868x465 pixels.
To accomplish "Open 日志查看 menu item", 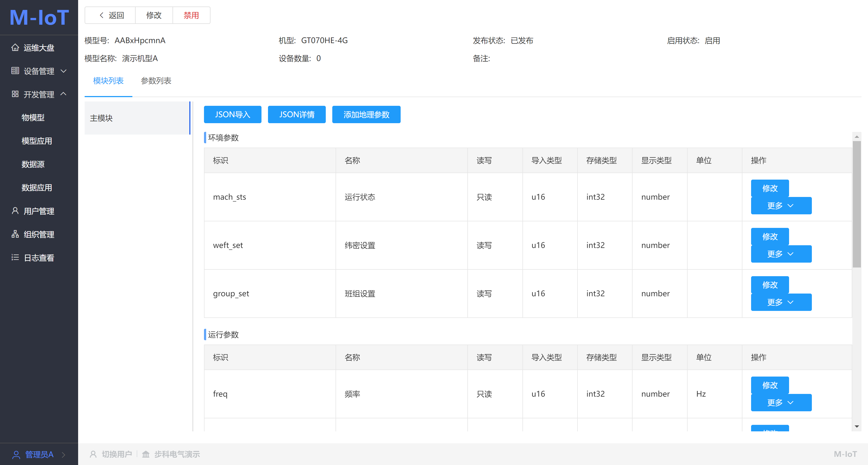I will [x=39, y=257].
